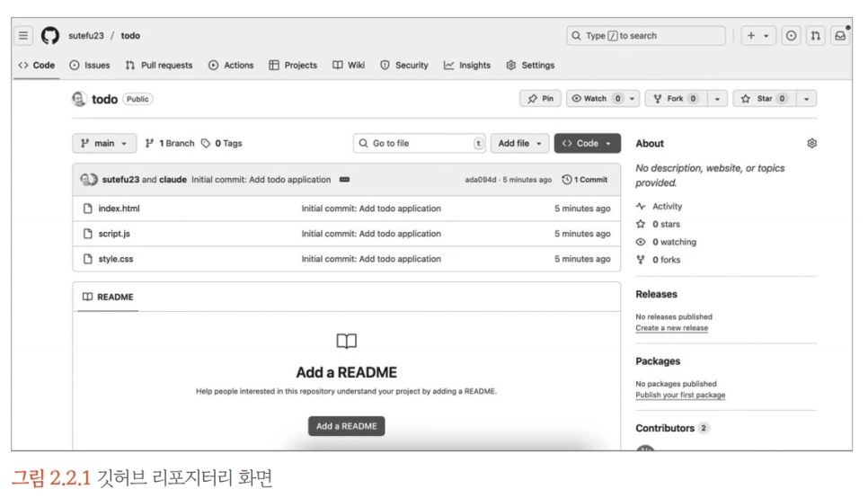
Task: Click the Type / to search field
Action: pyautogui.click(x=645, y=35)
